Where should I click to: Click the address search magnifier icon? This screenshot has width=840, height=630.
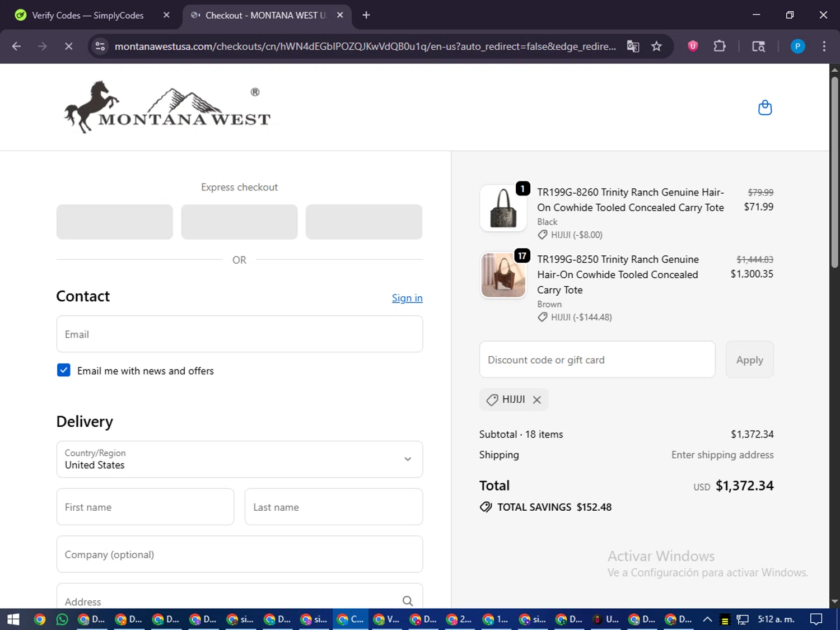pyautogui.click(x=408, y=601)
